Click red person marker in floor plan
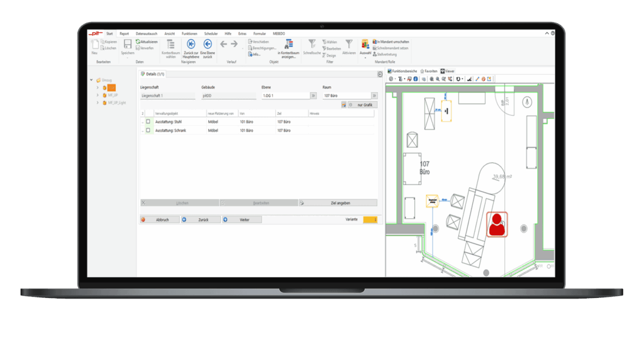This screenshot has height=347, width=644. coord(497,224)
